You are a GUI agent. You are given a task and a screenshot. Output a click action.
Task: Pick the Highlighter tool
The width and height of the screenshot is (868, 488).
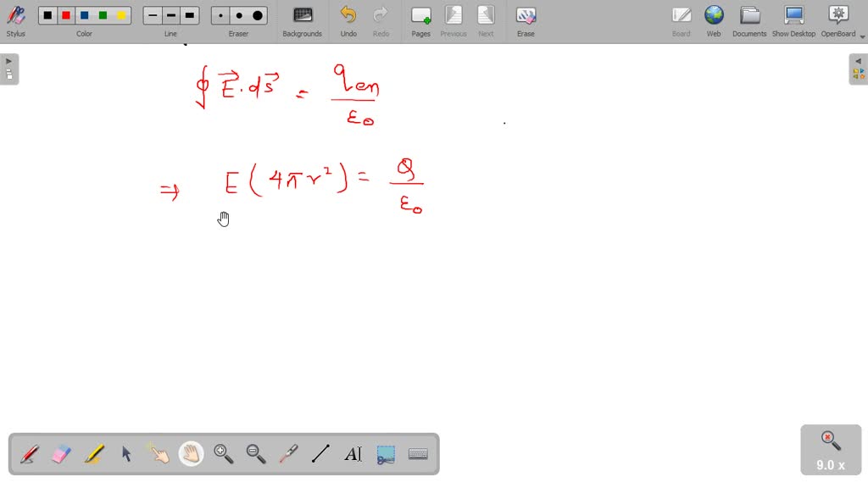(x=93, y=453)
